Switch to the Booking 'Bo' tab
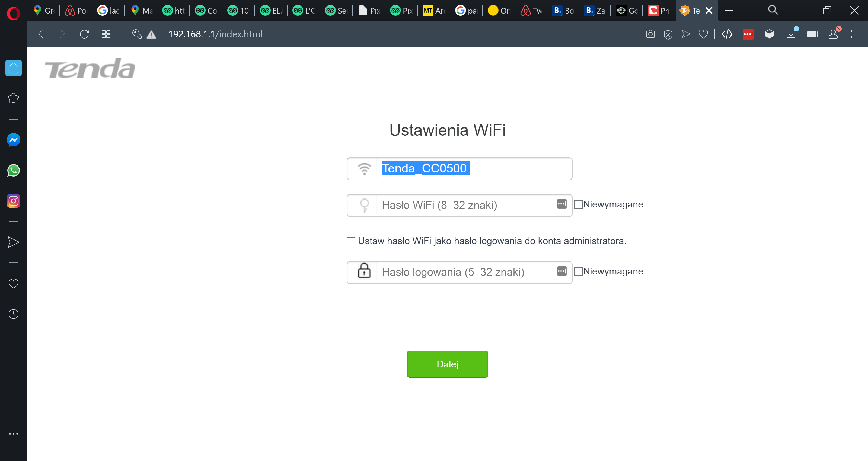 (564, 11)
